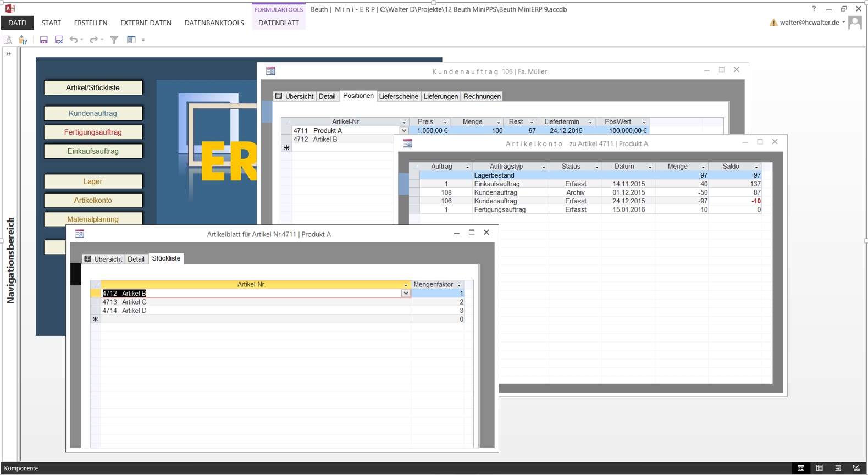Expand the navigation pane with double chevron

[8, 54]
